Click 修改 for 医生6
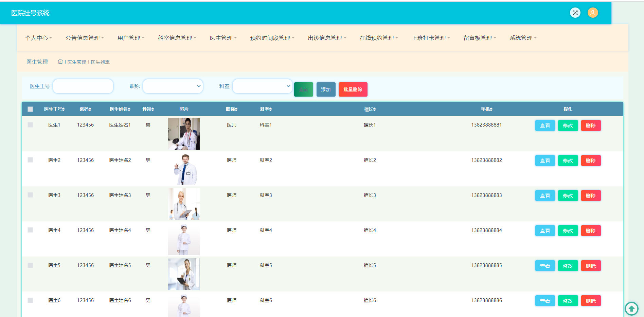 pos(568,301)
